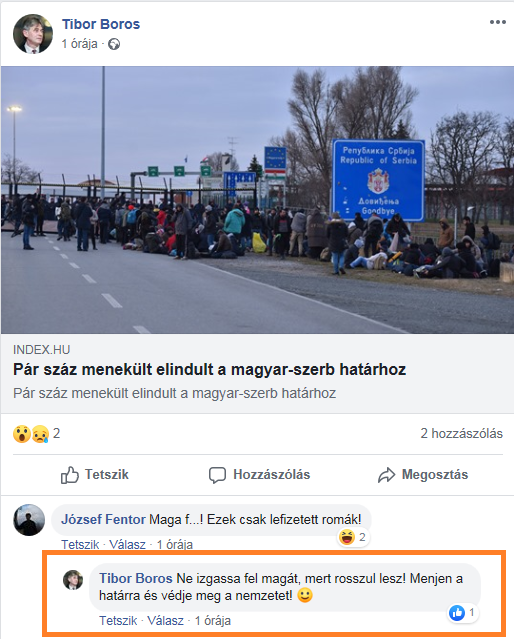This screenshot has height=639, width=514.
Task: Open the Serbian border article photo
Action: [x=257, y=200]
